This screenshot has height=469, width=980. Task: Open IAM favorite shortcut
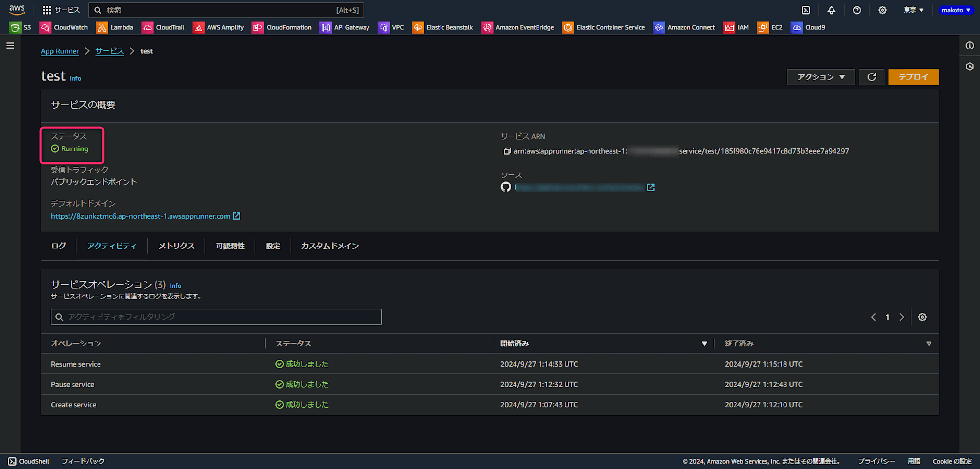tap(736, 27)
